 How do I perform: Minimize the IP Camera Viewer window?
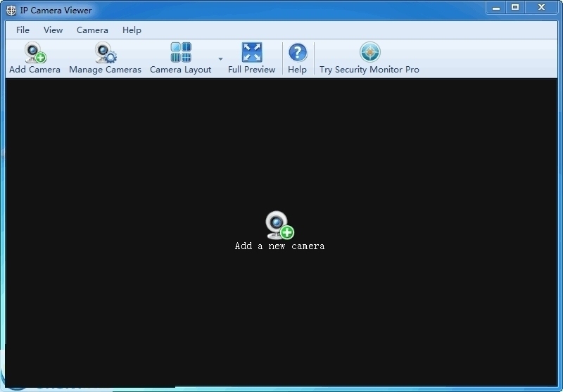coord(496,8)
